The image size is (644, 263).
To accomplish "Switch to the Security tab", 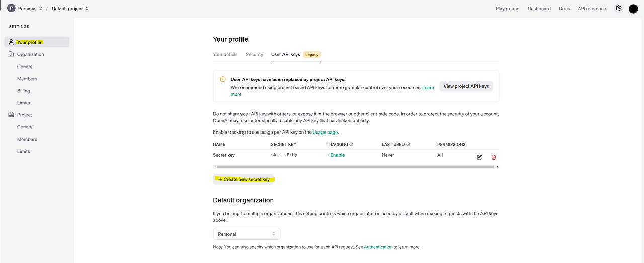I will (254, 54).
